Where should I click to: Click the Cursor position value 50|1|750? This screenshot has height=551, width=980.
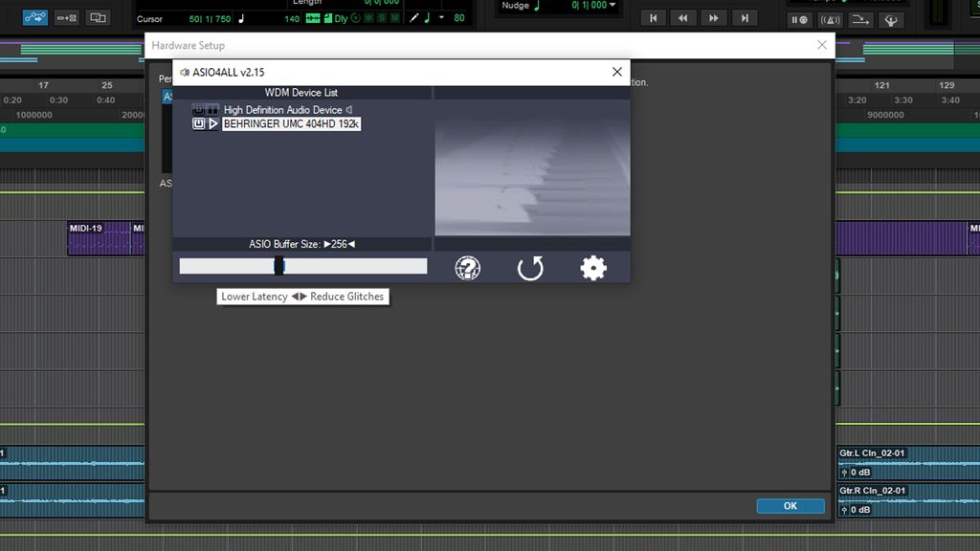pos(210,19)
